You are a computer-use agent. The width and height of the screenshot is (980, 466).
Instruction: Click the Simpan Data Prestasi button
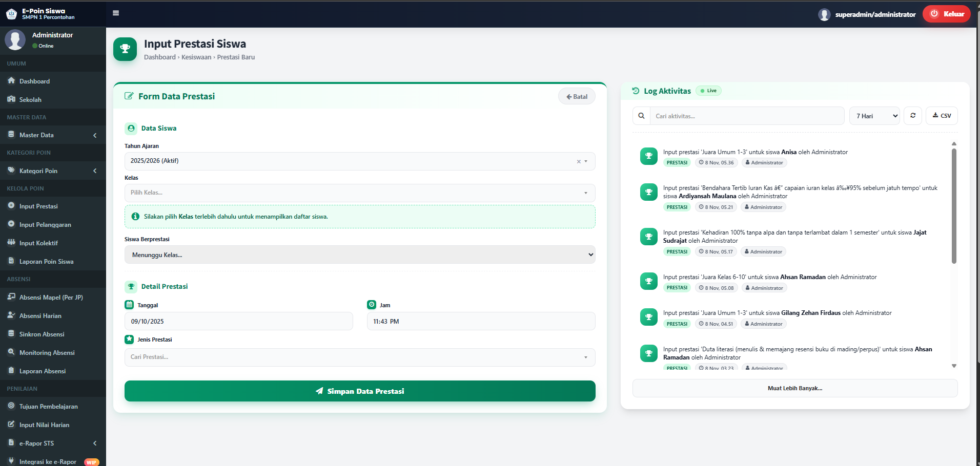(x=359, y=391)
